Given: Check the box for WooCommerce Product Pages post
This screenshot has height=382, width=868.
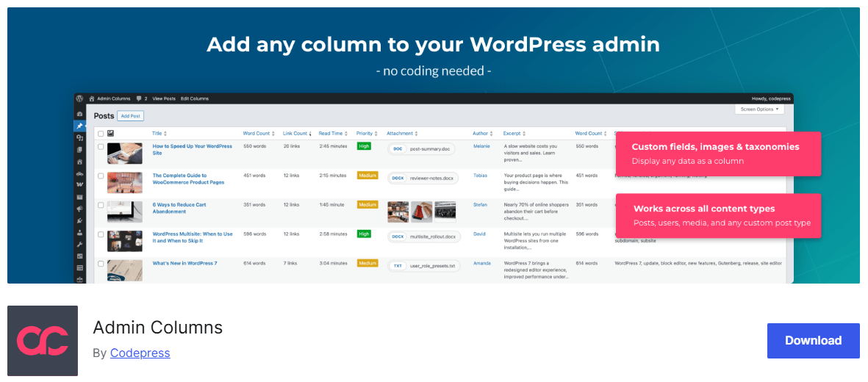Looking at the screenshot, I should [x=101, y=176].
